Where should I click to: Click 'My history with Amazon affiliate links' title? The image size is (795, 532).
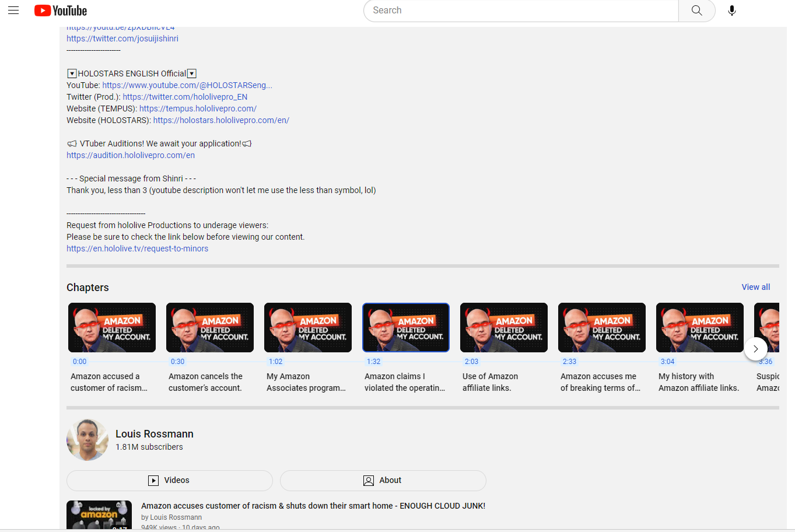(699, 382)
